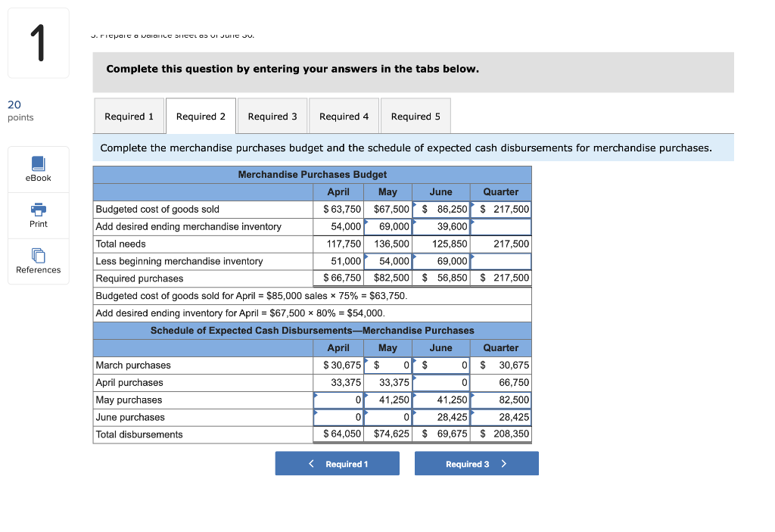Switch to the Required 3 tab

(x=272, y=116)
